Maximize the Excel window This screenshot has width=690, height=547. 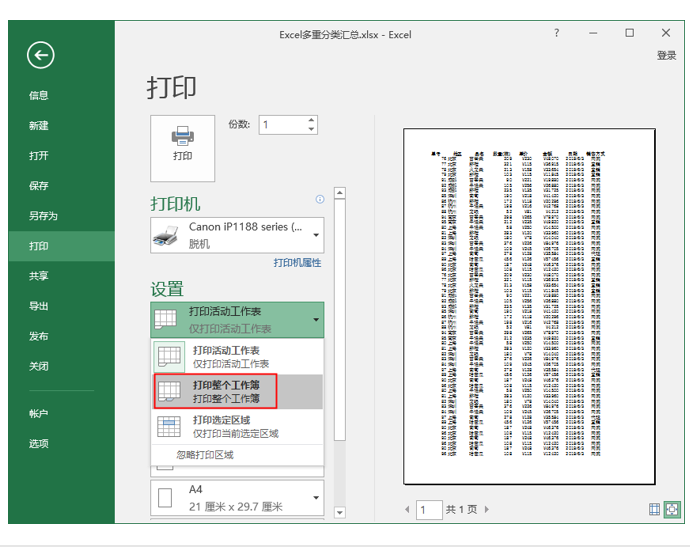pyautogui.click(x=630, y=33)
